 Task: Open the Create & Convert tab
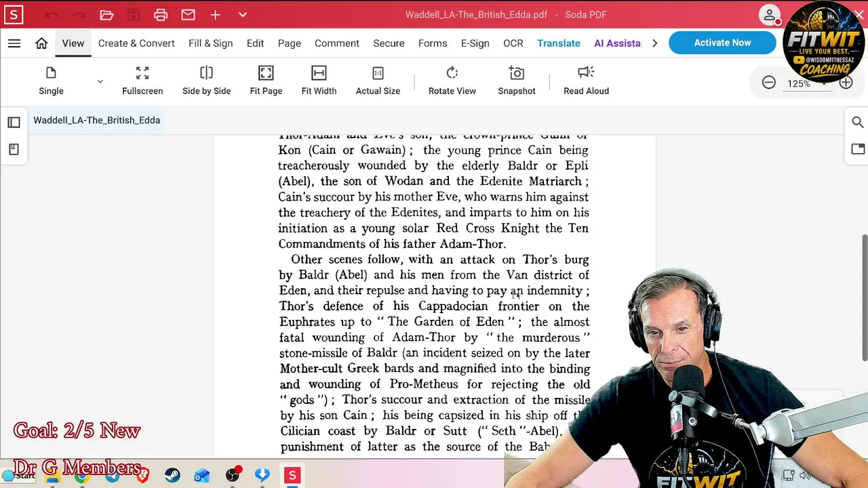(x=136, y=43)
